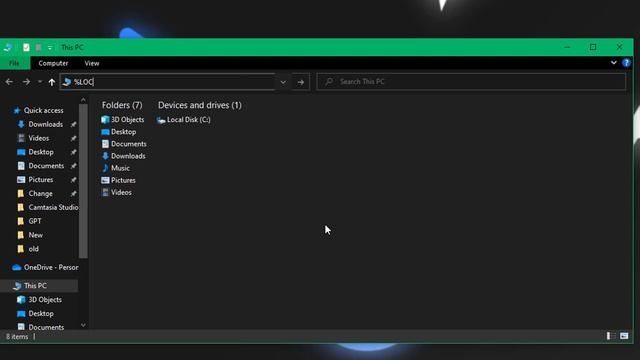Open the old folder in sidebar
Screen dimensions: 640x360
click(33, 249)
